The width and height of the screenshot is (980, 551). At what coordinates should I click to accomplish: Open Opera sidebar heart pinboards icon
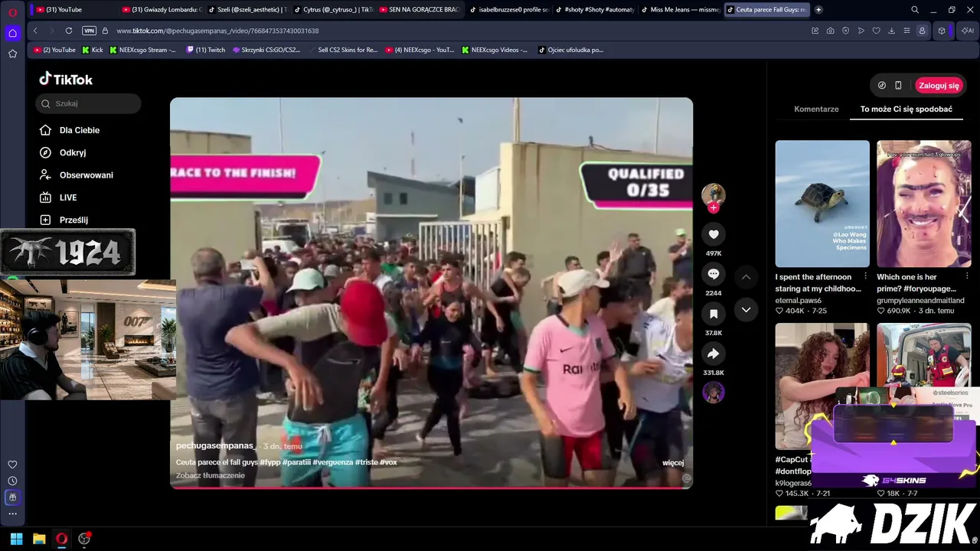tap(12, 465)
